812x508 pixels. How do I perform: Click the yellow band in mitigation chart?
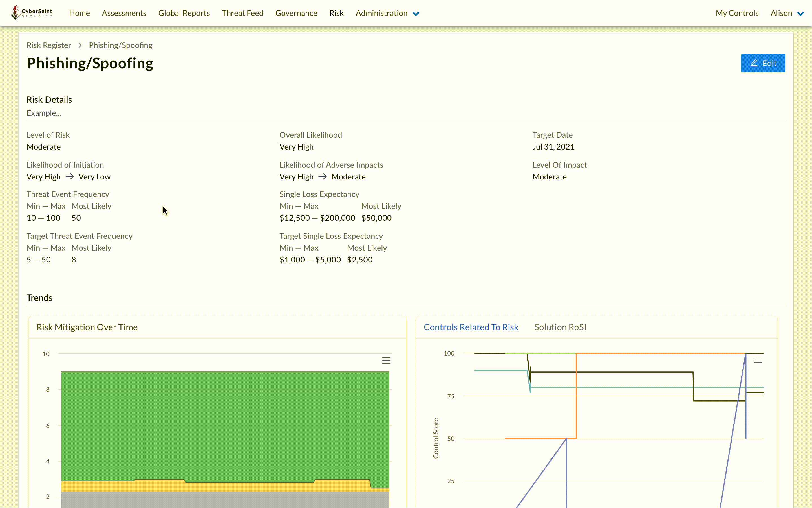(x=225, y=487)
